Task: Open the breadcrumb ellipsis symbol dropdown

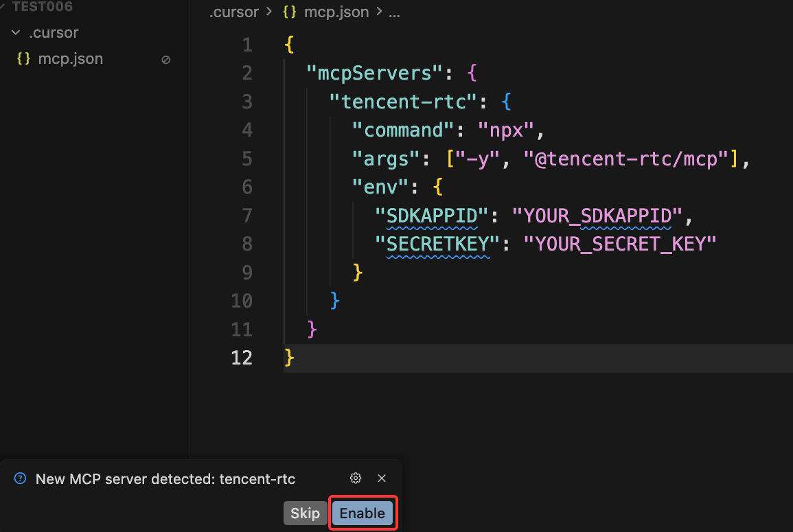Action: (394, 12)
